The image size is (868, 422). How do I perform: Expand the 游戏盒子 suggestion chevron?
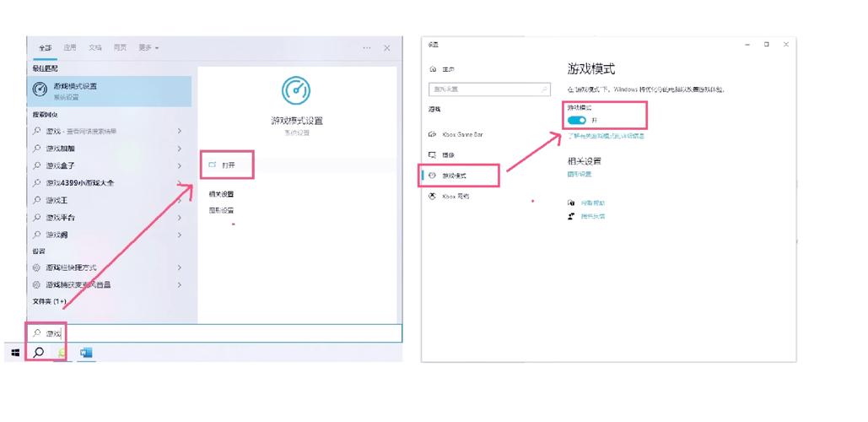pyautogui.click(x=180, y=165)
